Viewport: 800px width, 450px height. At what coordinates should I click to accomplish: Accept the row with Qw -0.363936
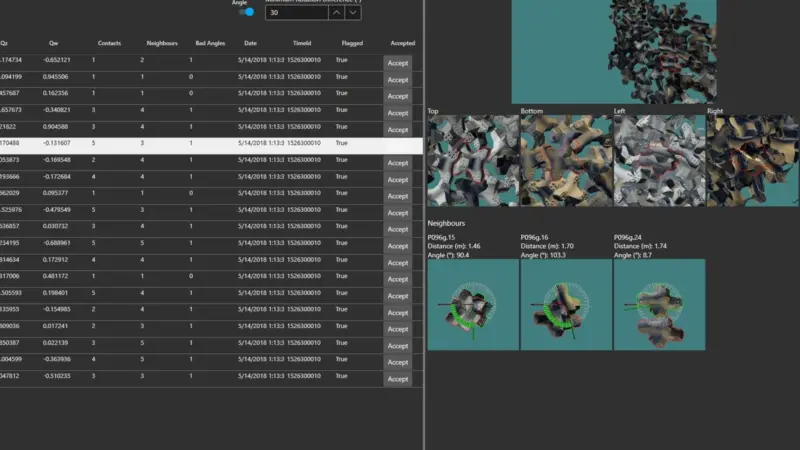tap(397, 363)
